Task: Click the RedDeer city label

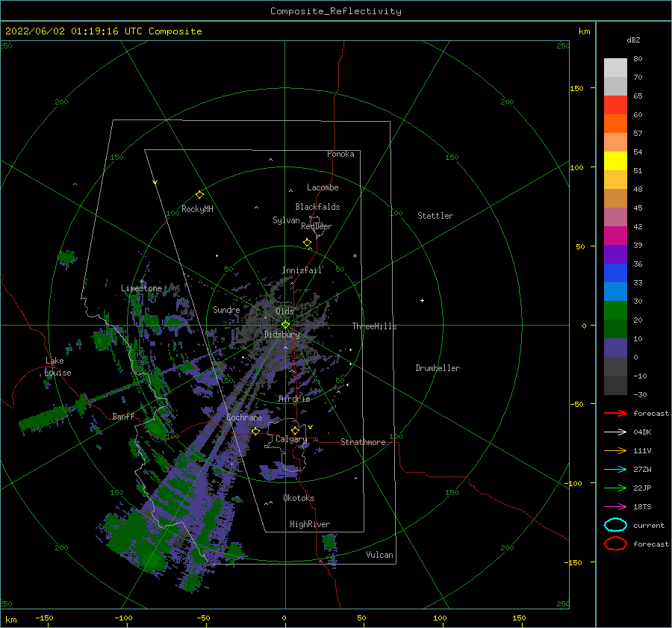Action: tap(317, 226)
